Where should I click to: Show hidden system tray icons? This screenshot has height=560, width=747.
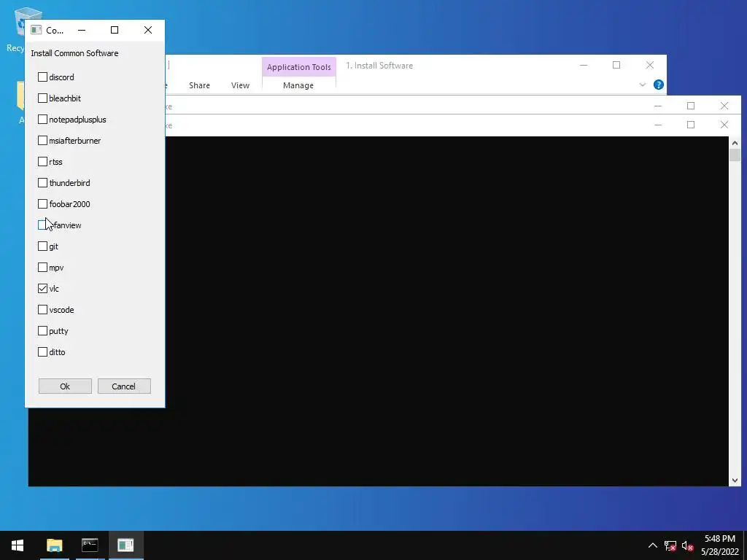[x=653, y=545]
